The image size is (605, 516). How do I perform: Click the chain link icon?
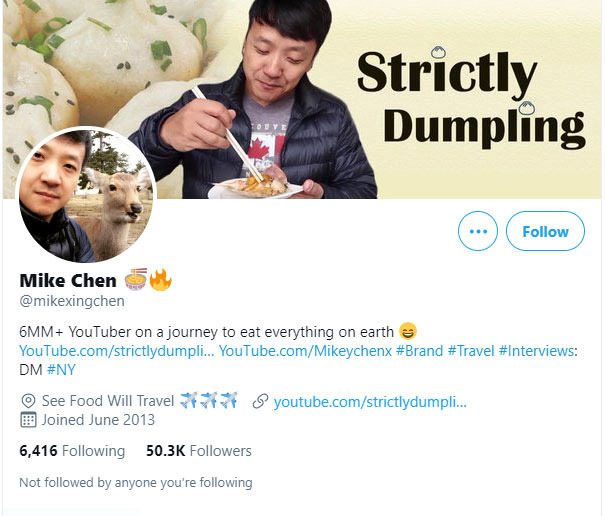click(x=260, y=401)
